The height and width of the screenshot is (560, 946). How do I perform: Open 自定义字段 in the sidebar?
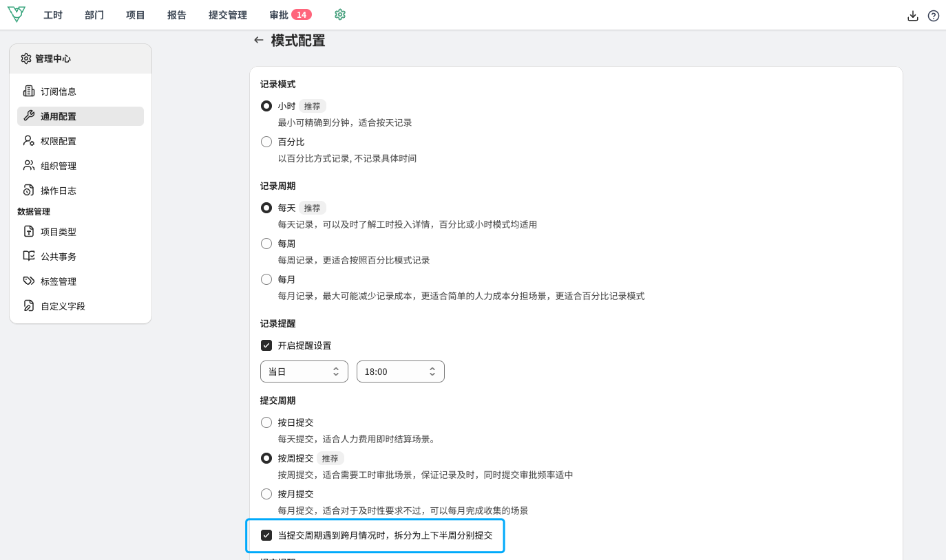[62, 306]
